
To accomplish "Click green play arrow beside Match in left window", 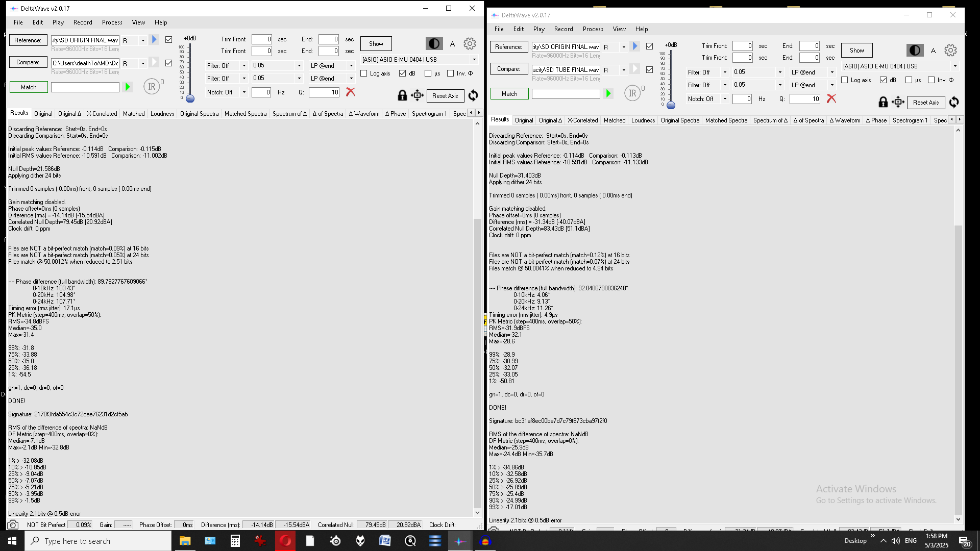I will [128, 87].
